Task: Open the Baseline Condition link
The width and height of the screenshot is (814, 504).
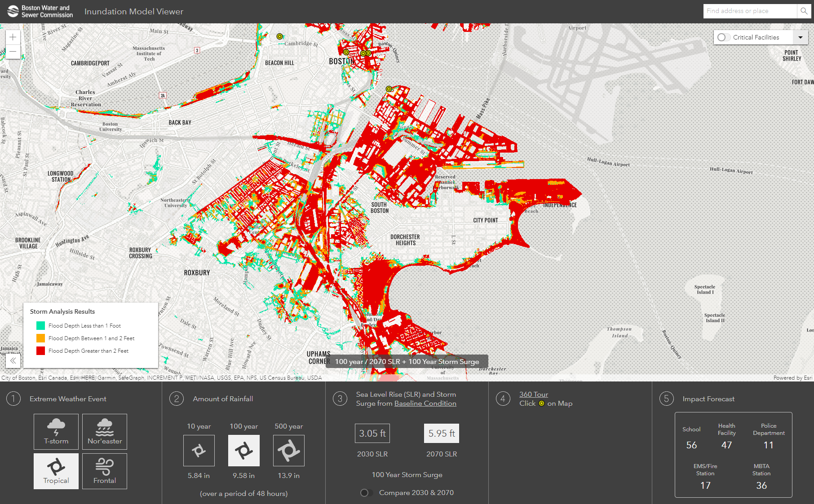Action: coord(425,403)
